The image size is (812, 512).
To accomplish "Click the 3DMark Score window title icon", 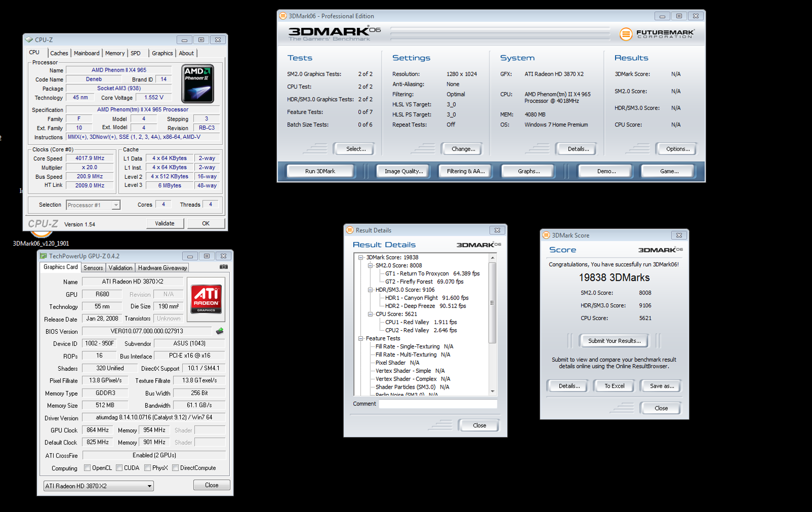I will click(547, 235).
